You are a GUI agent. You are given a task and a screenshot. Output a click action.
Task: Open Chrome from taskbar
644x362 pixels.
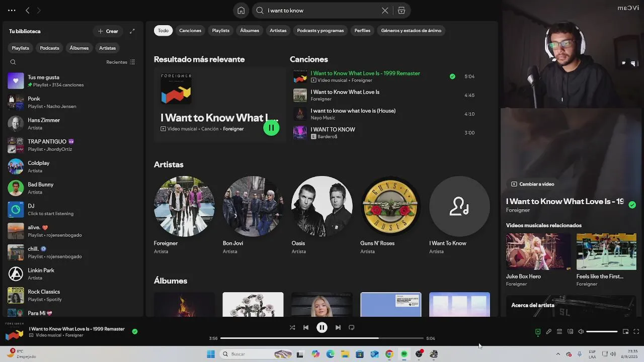pyautogui.click(x=389, y=354)
